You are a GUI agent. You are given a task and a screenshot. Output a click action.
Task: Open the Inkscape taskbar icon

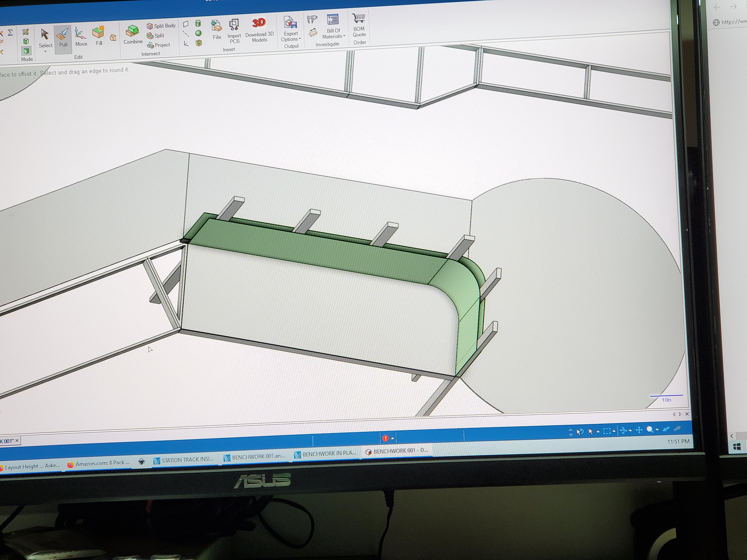(x=142, y=462)
